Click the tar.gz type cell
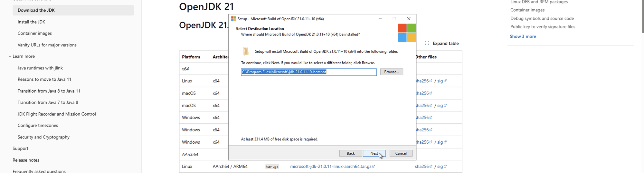 click(x=272, y=167)
